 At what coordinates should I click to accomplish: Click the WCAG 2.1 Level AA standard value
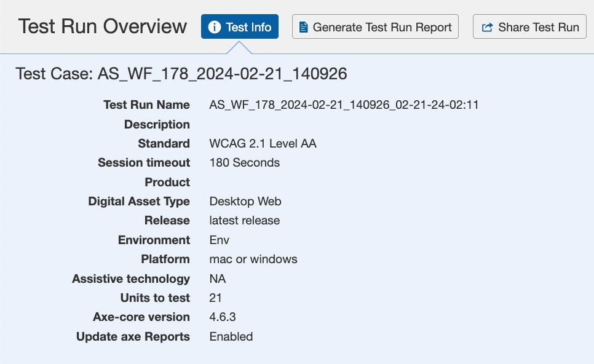[x=263, y=144]
